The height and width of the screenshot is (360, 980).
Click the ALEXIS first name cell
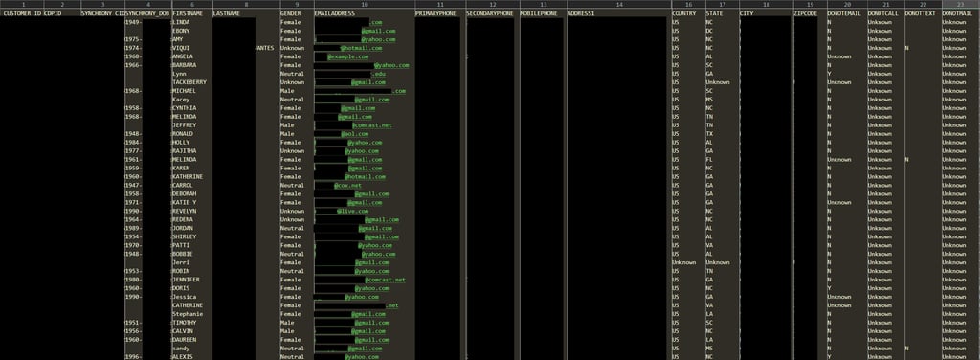(183, 357)
